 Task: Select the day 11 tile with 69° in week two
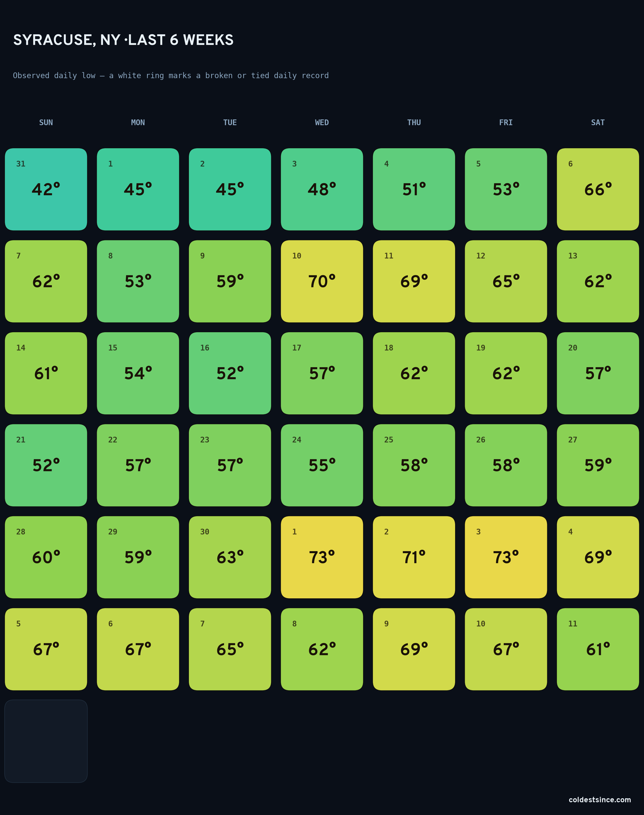(x=414, y=281)
